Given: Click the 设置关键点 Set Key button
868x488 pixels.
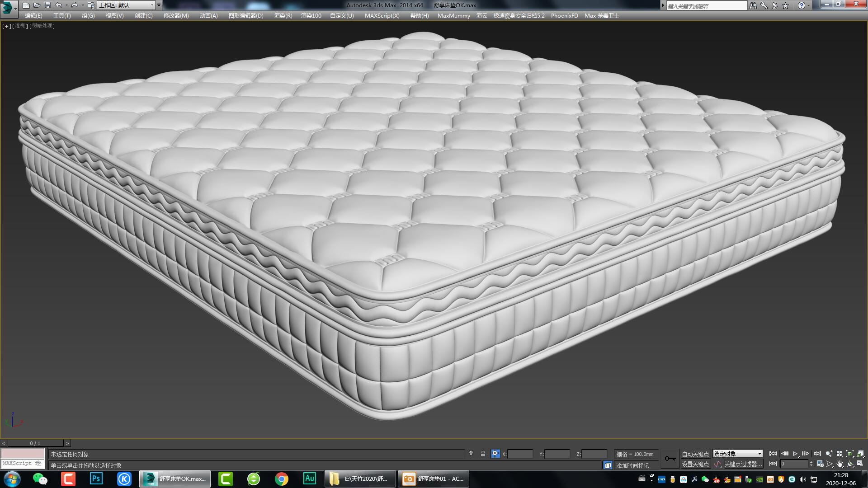Looking at the screenshot, I should click(x=695, y=464).
